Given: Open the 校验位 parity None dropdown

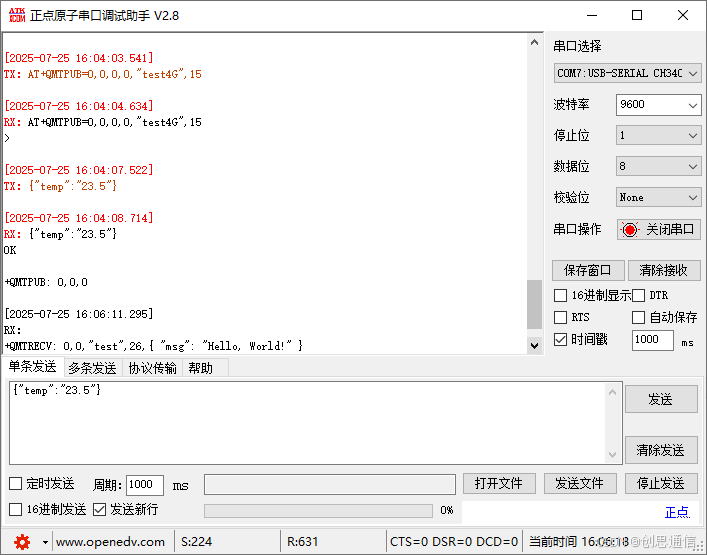Looking at the screenshot, I should click(658, 197).
